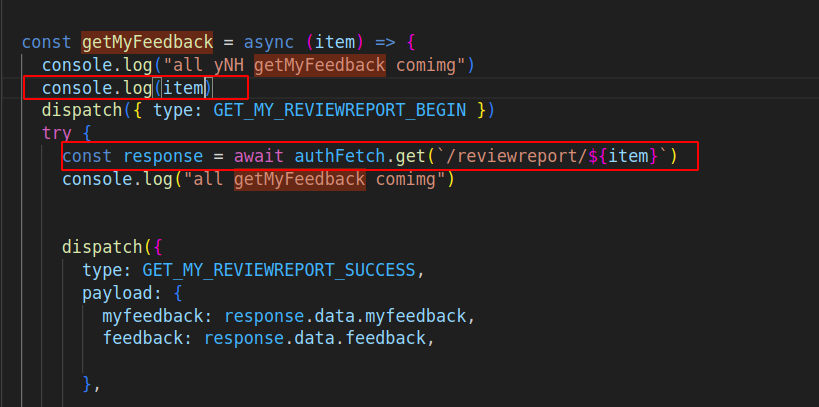This screenshot has width=819, height=407.
Task: Click the getMyFeedback function name in the declaration
Action: (147, 43)
